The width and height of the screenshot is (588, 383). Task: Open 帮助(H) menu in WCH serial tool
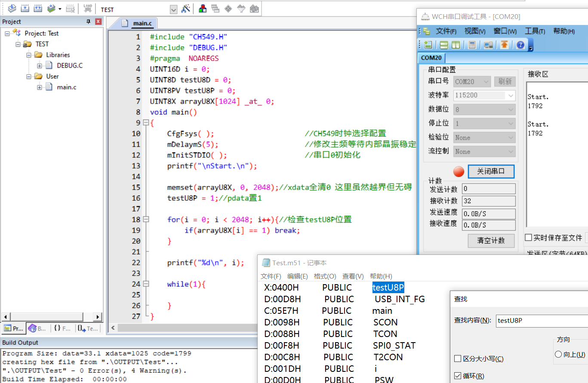(564, 31)
